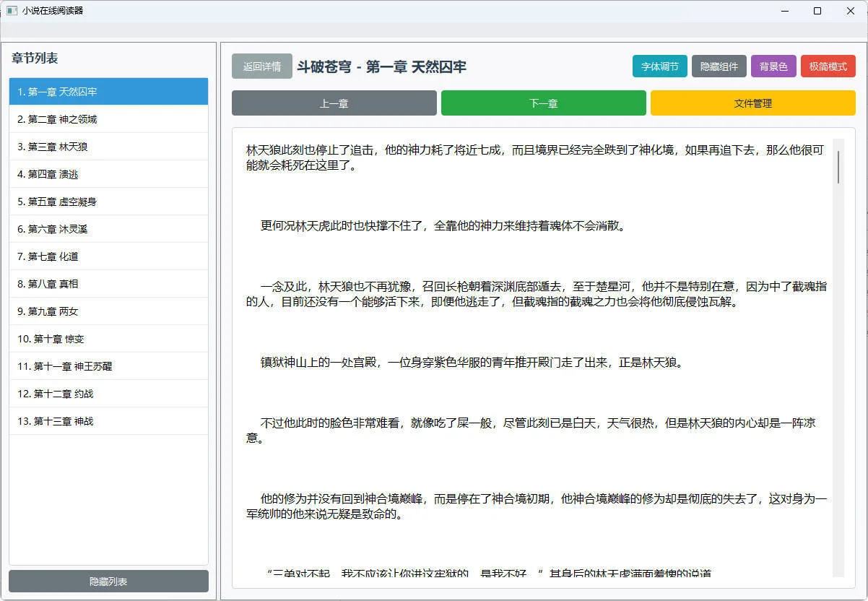This screenshot has width=868, height=601.
Task: Select chapter 第二章 神之领域
Action: pos(108,118)
